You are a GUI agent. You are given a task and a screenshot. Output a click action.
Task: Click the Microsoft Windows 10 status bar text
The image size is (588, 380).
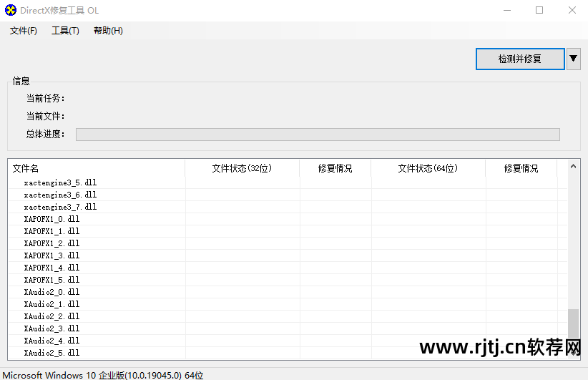[103, 375]
